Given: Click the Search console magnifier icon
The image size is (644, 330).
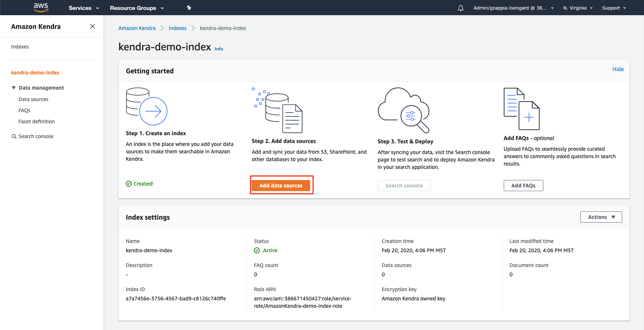Looking at the screenshot, I should pyautogui.click(x=14, y=136).
